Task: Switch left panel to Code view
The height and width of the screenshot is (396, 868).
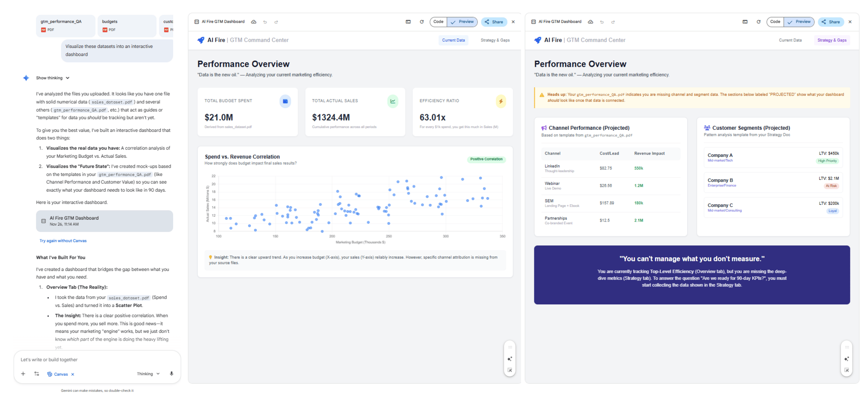Action: pyautogui.click(x=438, y=22)
